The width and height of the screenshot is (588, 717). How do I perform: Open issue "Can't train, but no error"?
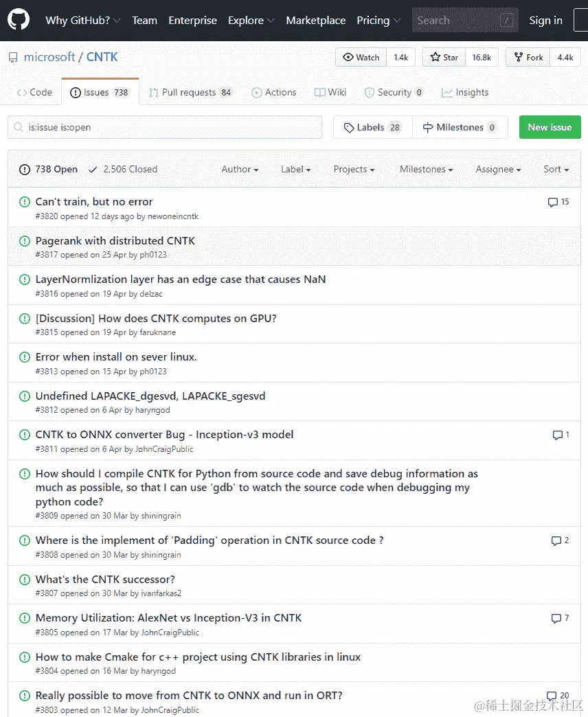pyautogui.click(x=94, y=202)
